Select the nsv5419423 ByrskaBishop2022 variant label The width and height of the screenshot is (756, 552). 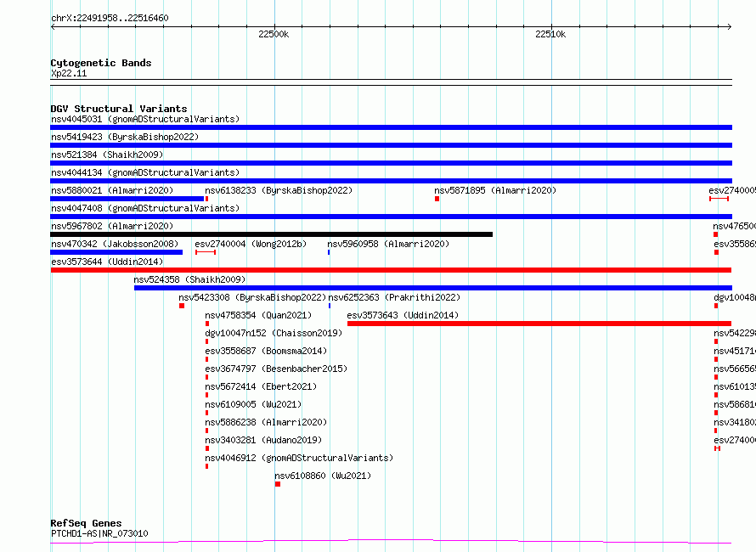(x=125, y=137)
